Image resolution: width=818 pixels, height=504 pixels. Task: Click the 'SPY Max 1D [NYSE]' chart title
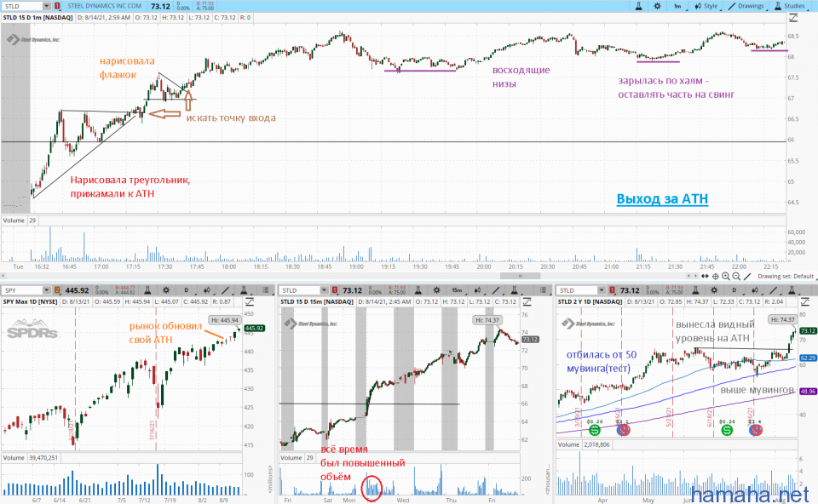(x=30, y=301)
